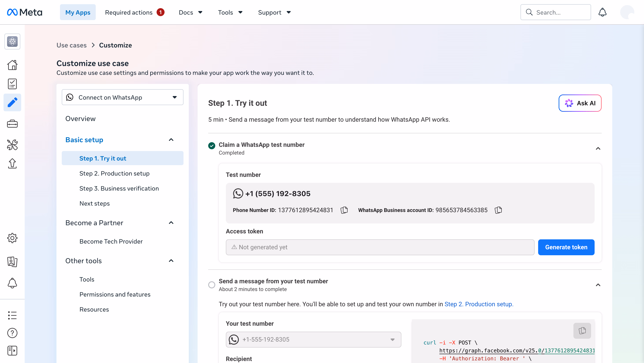
Task: Open the Docs dropdown menu
Action: pos(191,12)
